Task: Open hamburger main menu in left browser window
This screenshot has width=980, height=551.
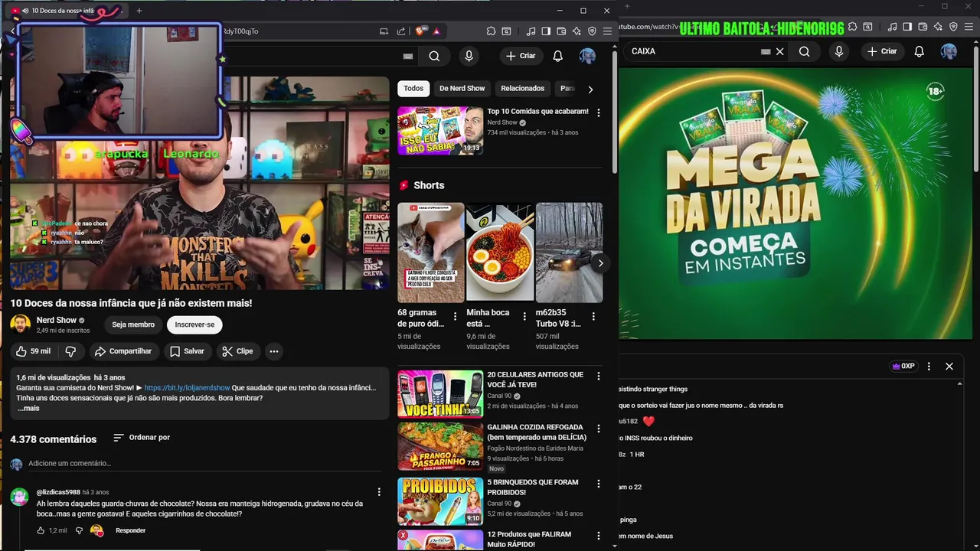Action: pos(607,31)
